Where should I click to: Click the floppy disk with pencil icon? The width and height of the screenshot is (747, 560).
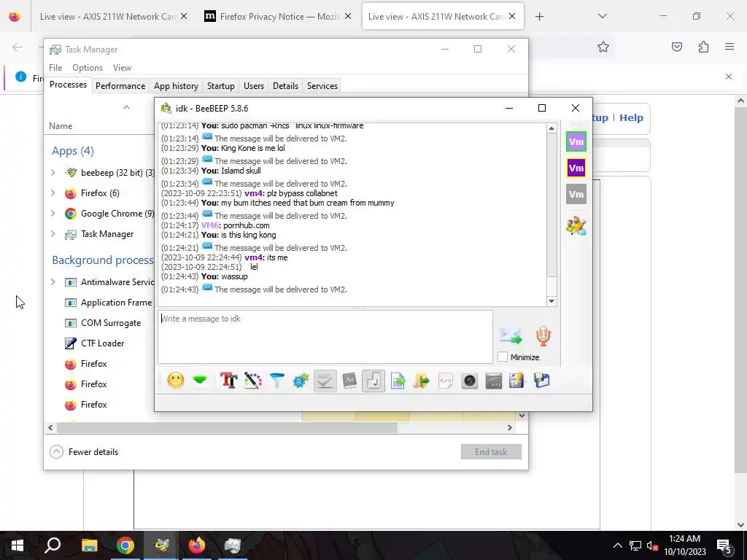[517, 381]
